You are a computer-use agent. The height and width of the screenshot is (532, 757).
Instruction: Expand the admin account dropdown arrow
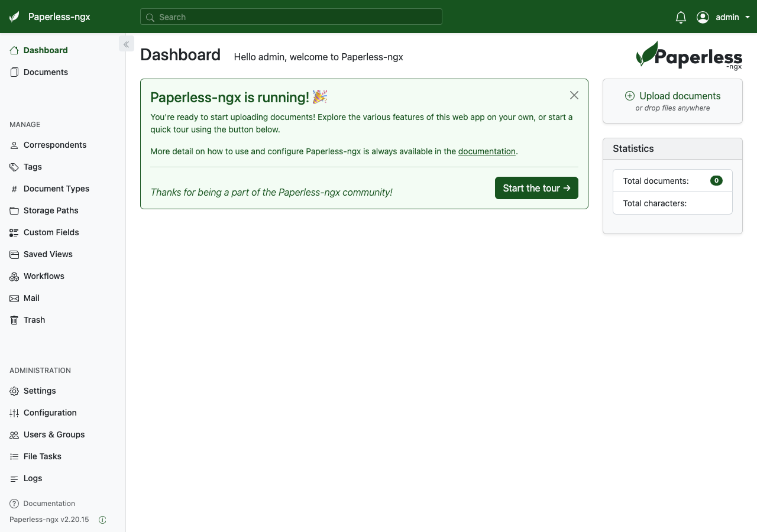pos(748,17)
